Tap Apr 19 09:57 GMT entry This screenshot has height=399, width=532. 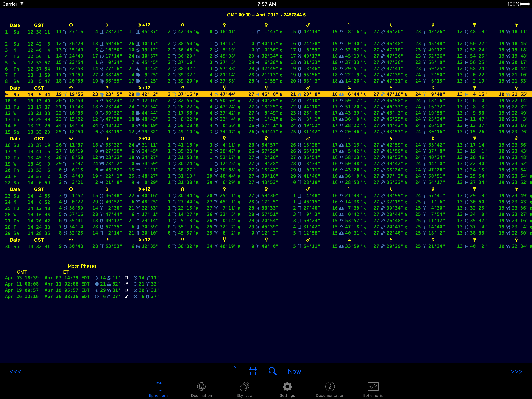22,290
